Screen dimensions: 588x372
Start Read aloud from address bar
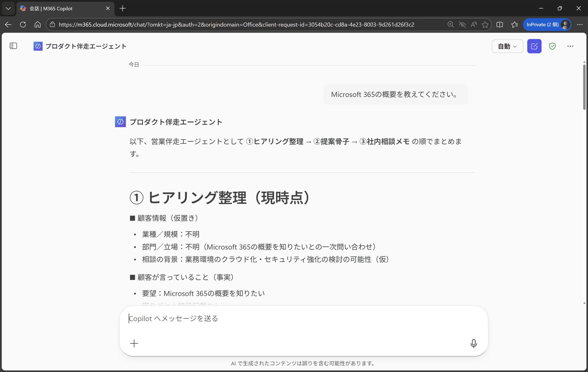pos(474,24)
